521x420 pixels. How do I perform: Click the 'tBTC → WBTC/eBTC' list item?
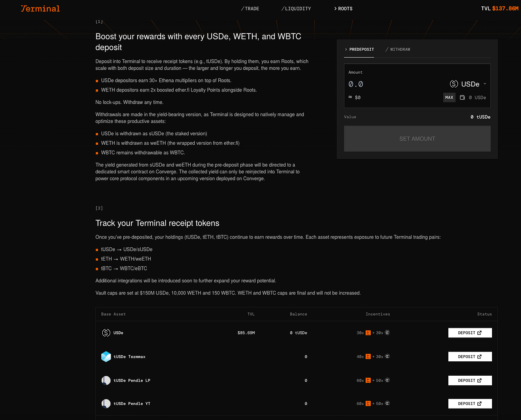(124, 268)
